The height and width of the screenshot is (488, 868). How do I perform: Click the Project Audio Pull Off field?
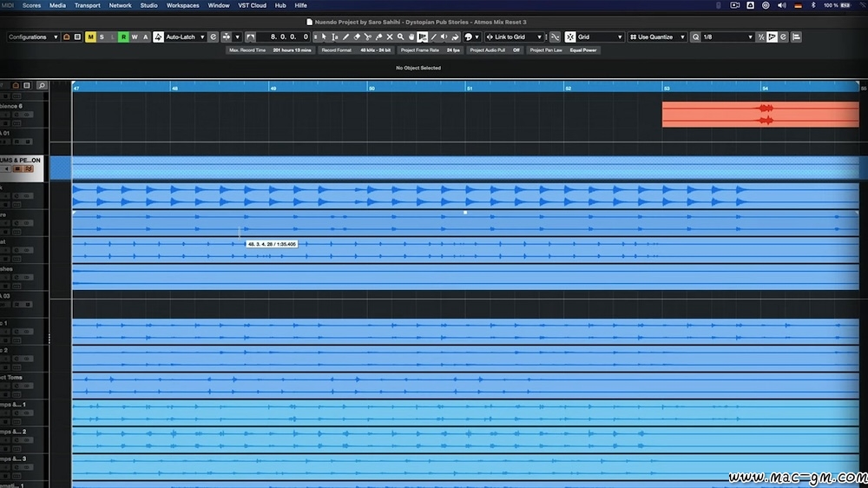click(495, 50)
